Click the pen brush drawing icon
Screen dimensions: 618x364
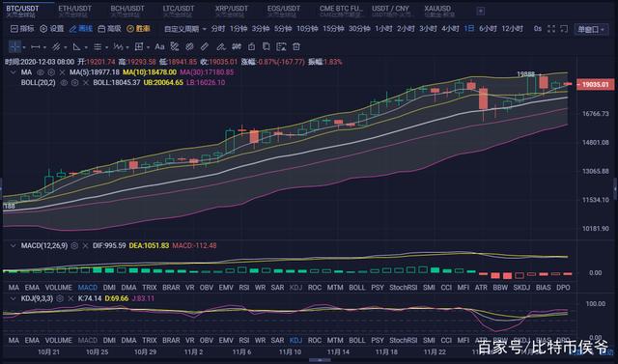(x=221, y=47)
